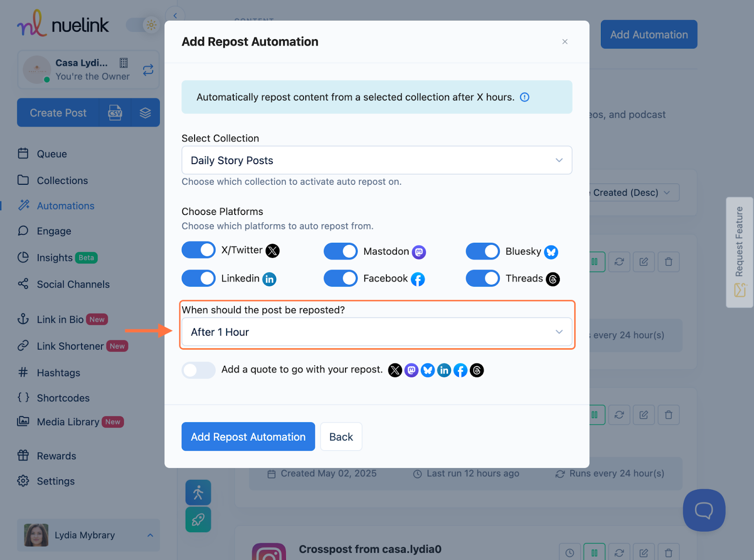Click the Create Post button
Image resolution: width=754 pixels, height=560 pixels.
tap(58, 113)
